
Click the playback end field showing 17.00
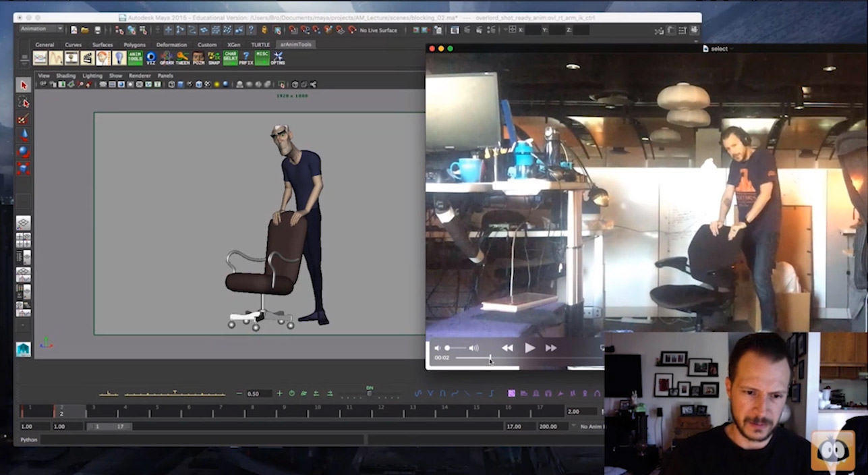[519, 426]
